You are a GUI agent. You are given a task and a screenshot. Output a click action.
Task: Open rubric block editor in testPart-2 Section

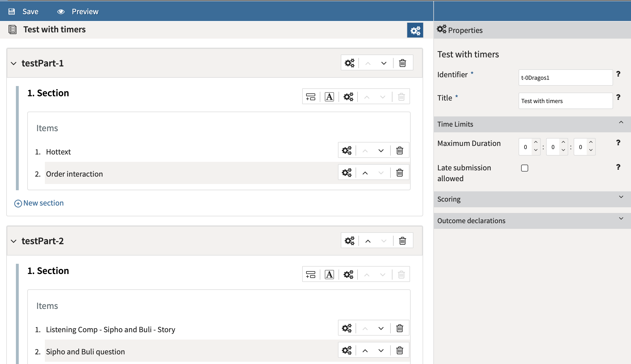pyautogui.click(x=329, y=275)
